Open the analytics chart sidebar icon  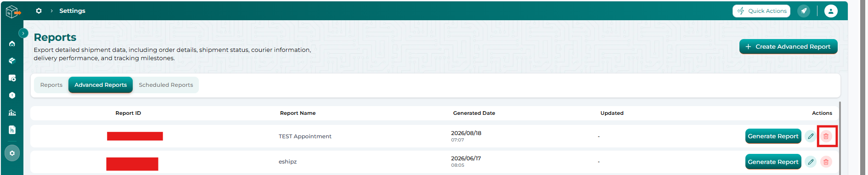tap(12, 113)
